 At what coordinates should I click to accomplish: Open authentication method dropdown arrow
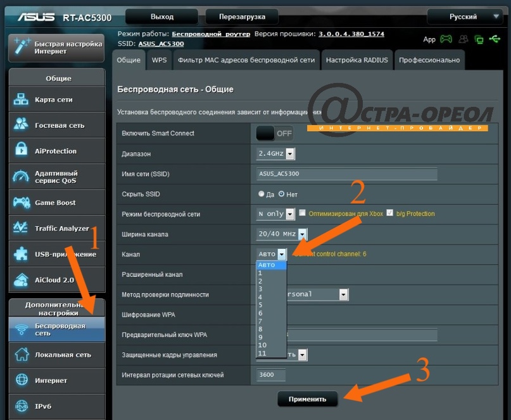click(x=343, y=295)
